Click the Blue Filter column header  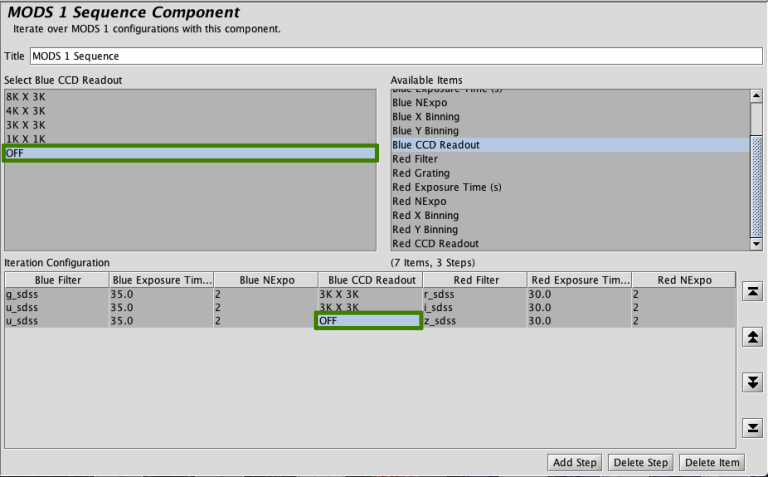point(57,280)
